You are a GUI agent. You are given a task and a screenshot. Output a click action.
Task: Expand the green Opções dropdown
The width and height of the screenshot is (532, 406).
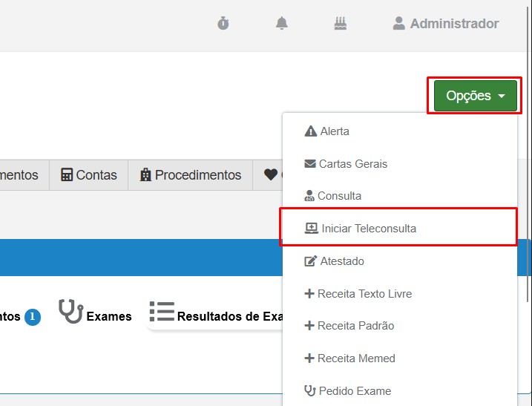(475, 96)
